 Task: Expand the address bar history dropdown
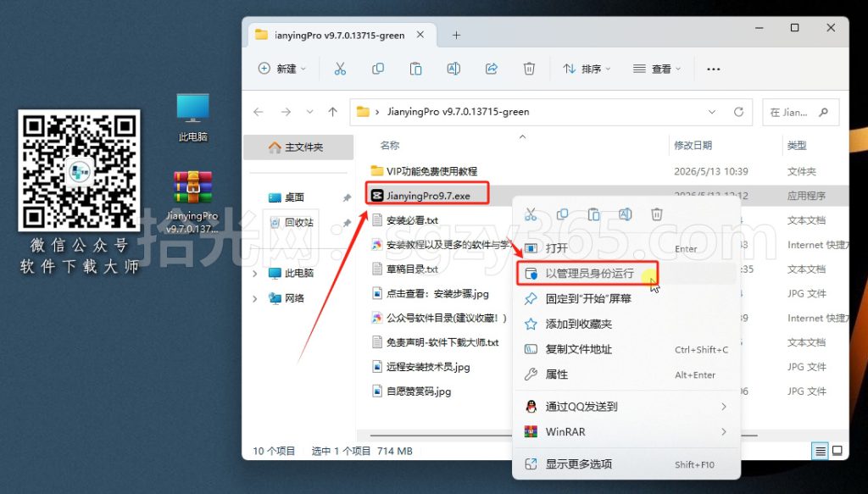[712, 112]
